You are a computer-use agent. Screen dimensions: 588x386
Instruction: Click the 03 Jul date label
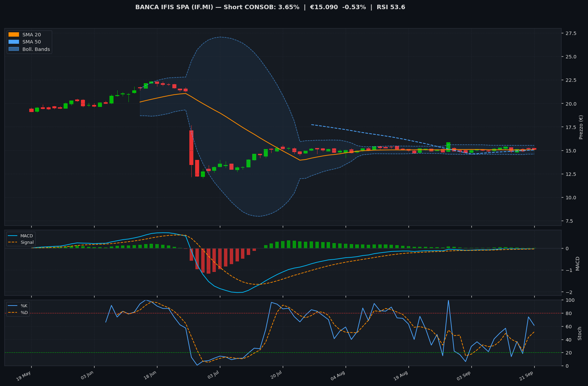tap(213, 376)
